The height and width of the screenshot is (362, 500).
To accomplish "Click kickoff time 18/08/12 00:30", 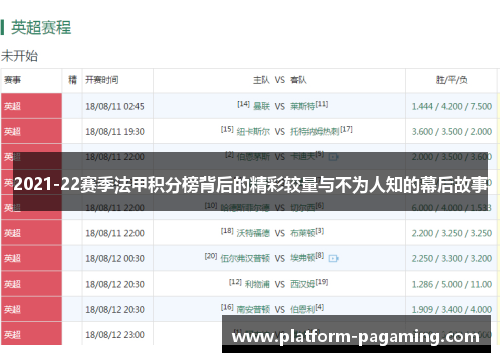I will tap(115, 258).
